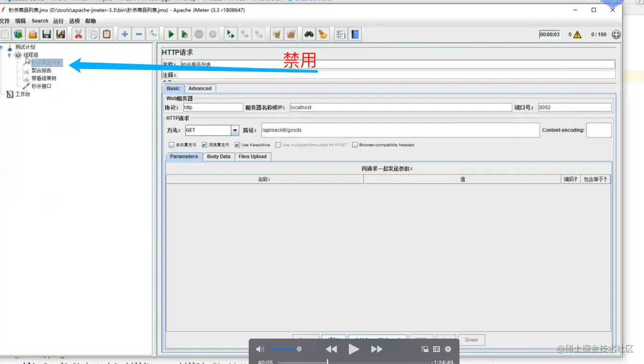Click the video player fast-forward button
644x364 pixels.
coord(377,349)
